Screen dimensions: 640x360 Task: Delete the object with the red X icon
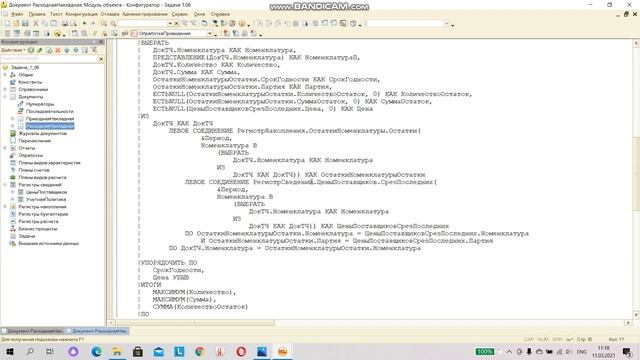tap(58, 50)
